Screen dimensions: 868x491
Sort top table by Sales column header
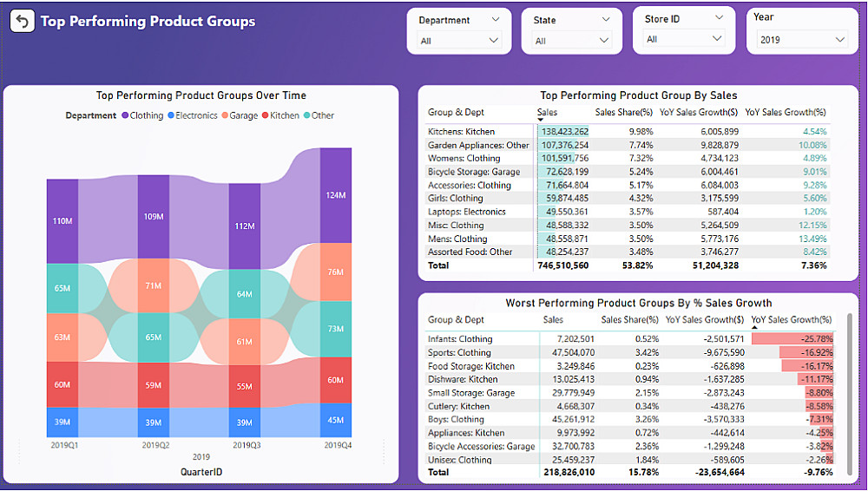tap(547, 113)
